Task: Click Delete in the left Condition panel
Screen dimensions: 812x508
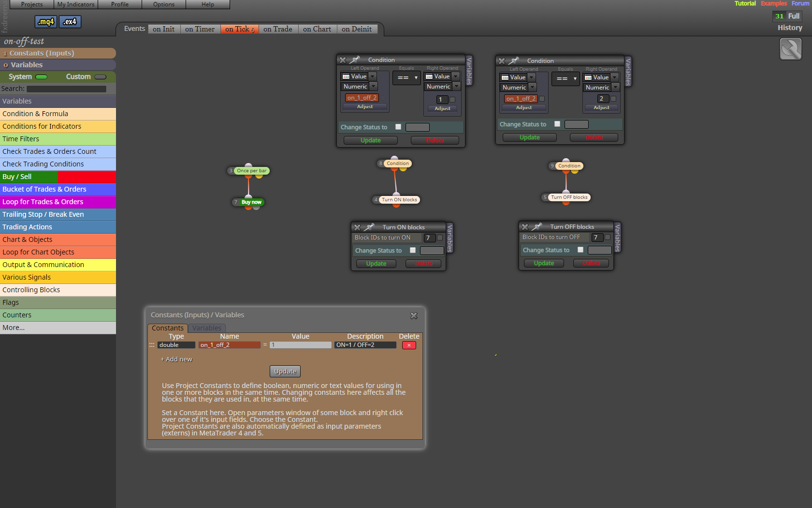Action: [435, 140]
